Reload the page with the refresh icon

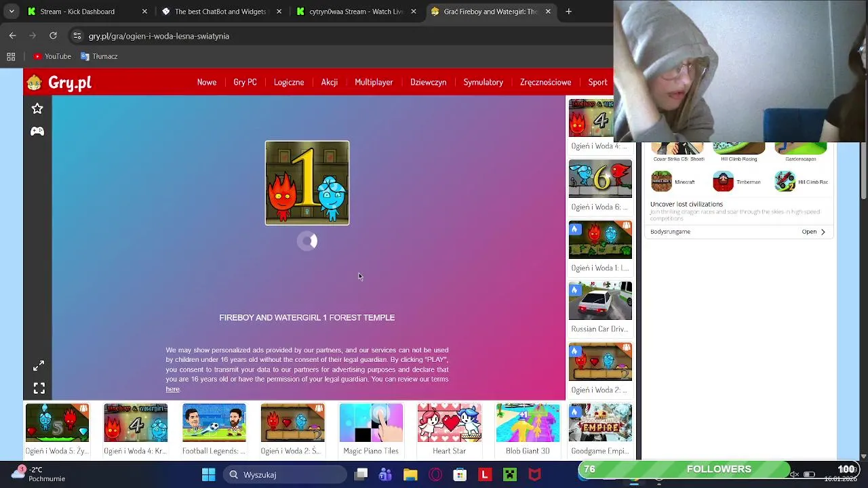point(53,36)
